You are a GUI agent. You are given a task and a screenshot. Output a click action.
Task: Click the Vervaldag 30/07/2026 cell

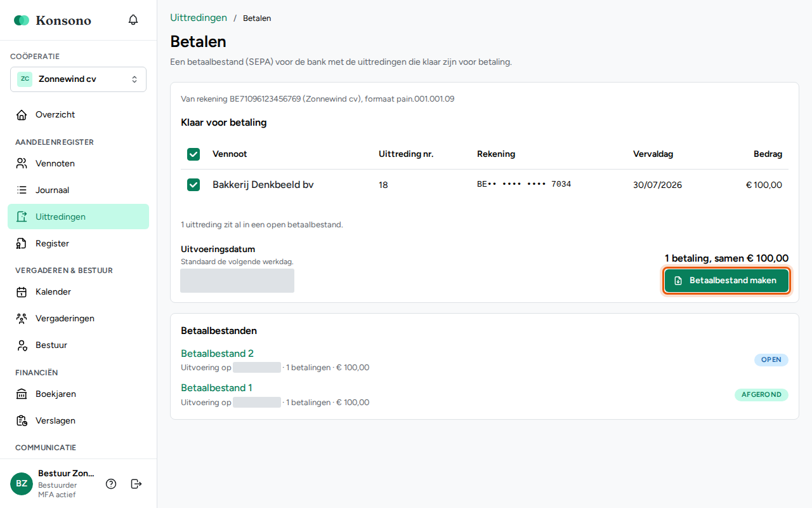pos(657,185)
